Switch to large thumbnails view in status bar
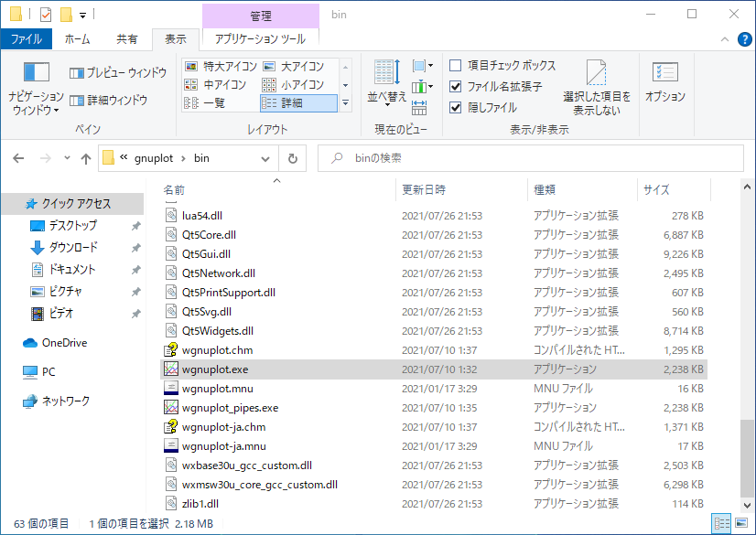The width and height of the screenshot is (756, 535). (741, 523)
